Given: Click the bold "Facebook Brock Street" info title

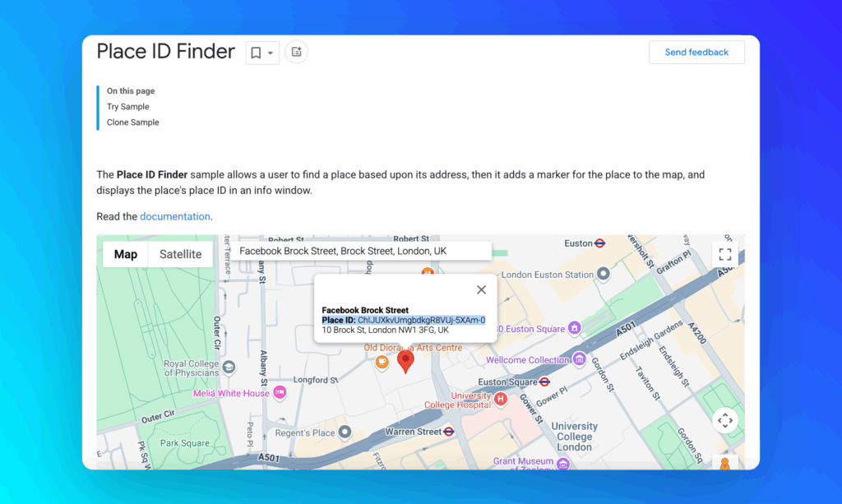Looking at the screenshot, I should (x=365, y=310).
